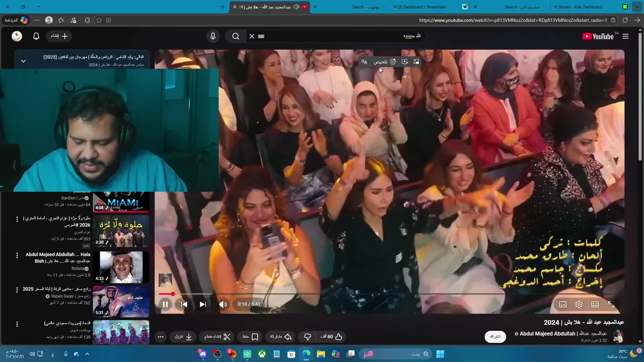Screen dimensions: 644x362
Task: Play the Miami 4:08 video thumbnail
Action: pyautogui.click(x=121, y=202)
